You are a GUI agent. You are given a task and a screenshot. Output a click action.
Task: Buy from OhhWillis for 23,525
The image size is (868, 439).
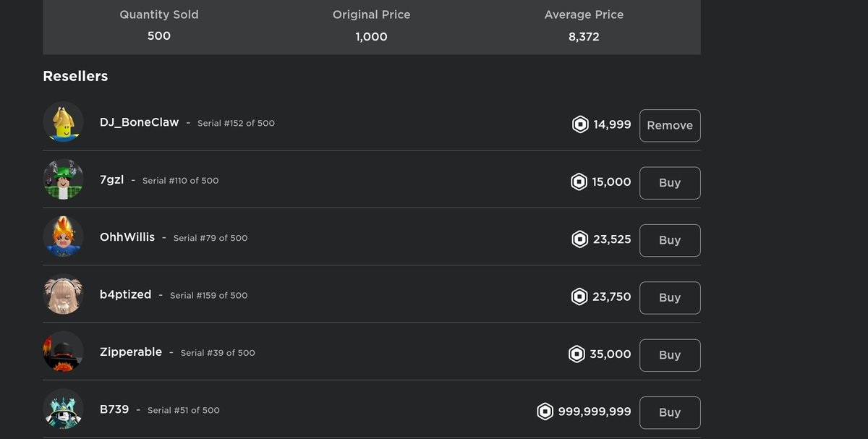click(x=670, y=240)
